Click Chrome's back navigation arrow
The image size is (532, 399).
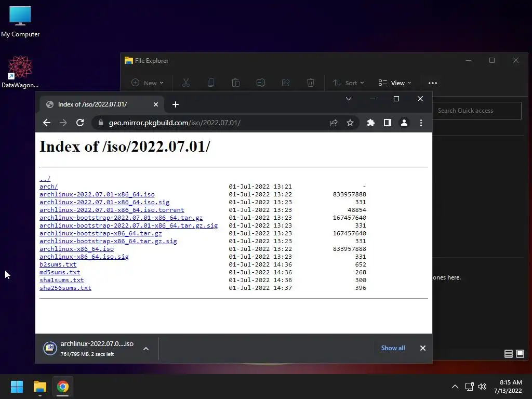[x=47, y=123]
